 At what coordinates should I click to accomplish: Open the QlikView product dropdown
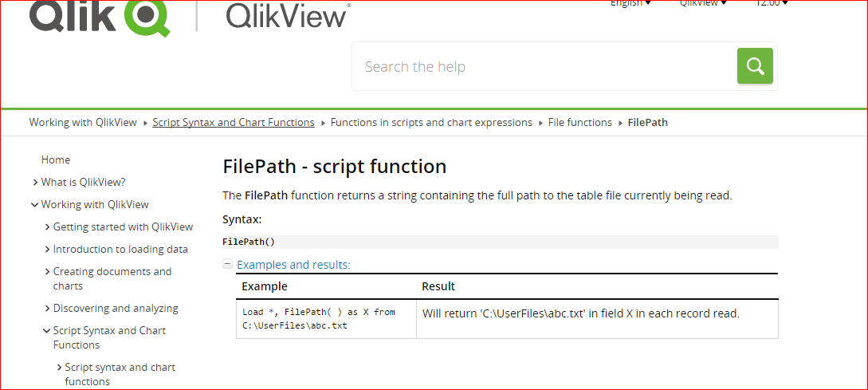703,3
